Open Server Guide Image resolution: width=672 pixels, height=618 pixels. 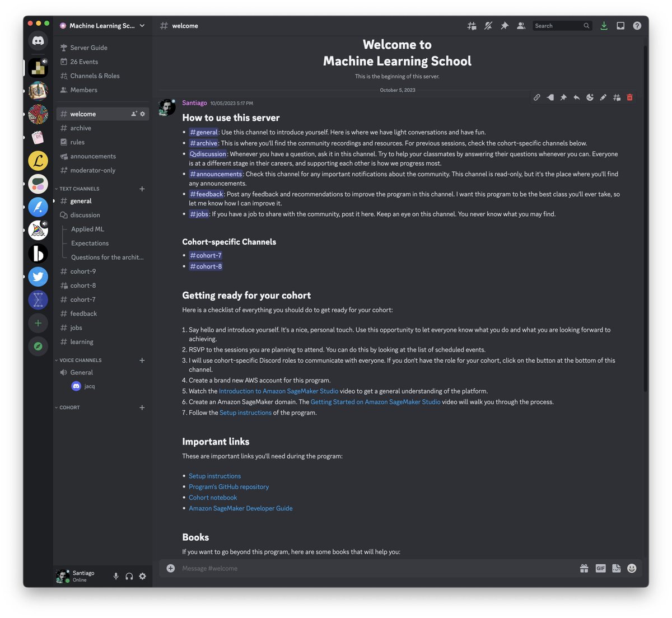click(x=102, y=48)
